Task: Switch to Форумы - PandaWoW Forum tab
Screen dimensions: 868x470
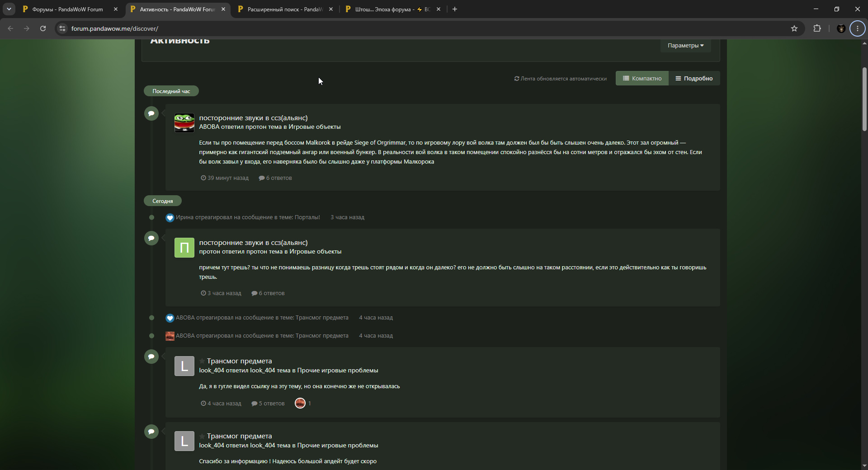Action: tap(68, 9)
